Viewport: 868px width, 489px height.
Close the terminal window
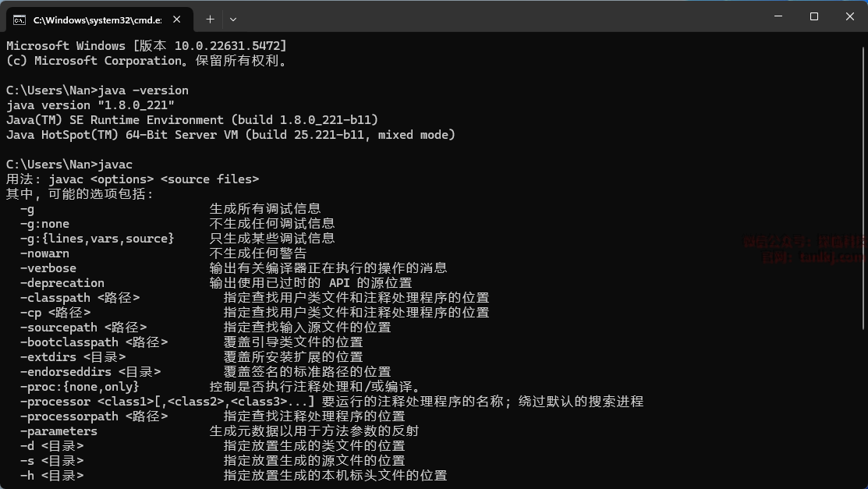click(849, 16)
